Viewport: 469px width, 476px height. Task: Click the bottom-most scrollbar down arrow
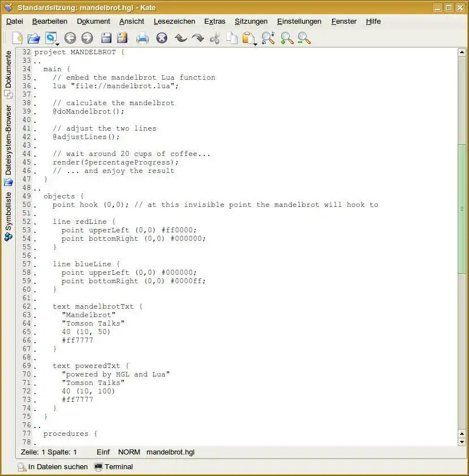[x=462, y=442]
